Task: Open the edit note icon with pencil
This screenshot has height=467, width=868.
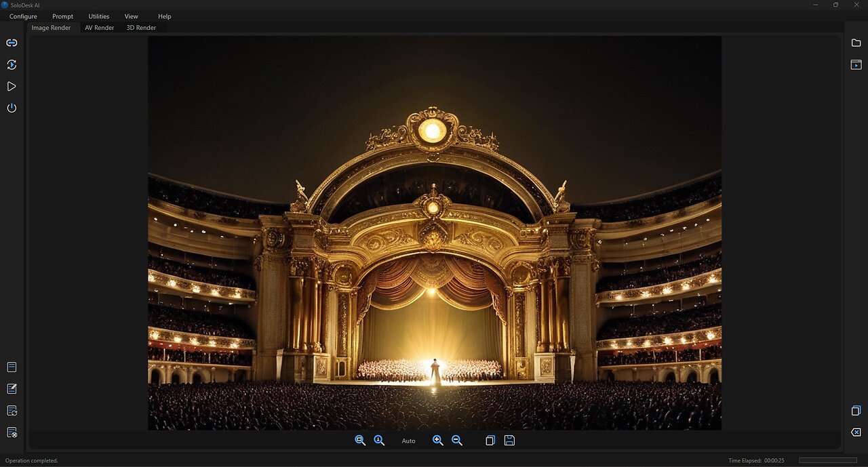Action: (x=12, y=388)
